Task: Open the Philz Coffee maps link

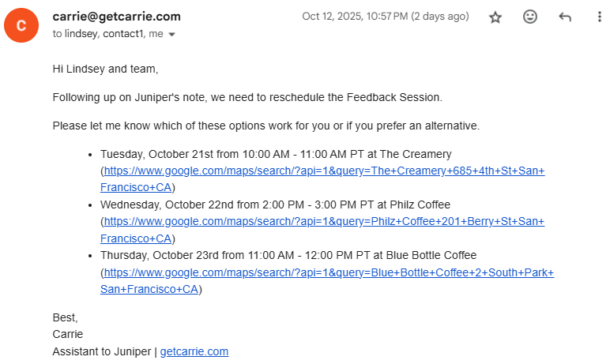Action: click(x=324, y=222)
